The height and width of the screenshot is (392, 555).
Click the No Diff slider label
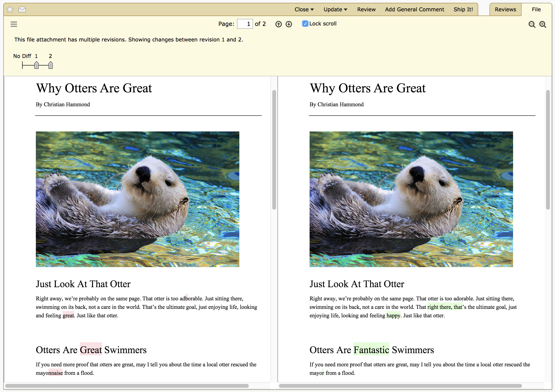tap(22, 56)
